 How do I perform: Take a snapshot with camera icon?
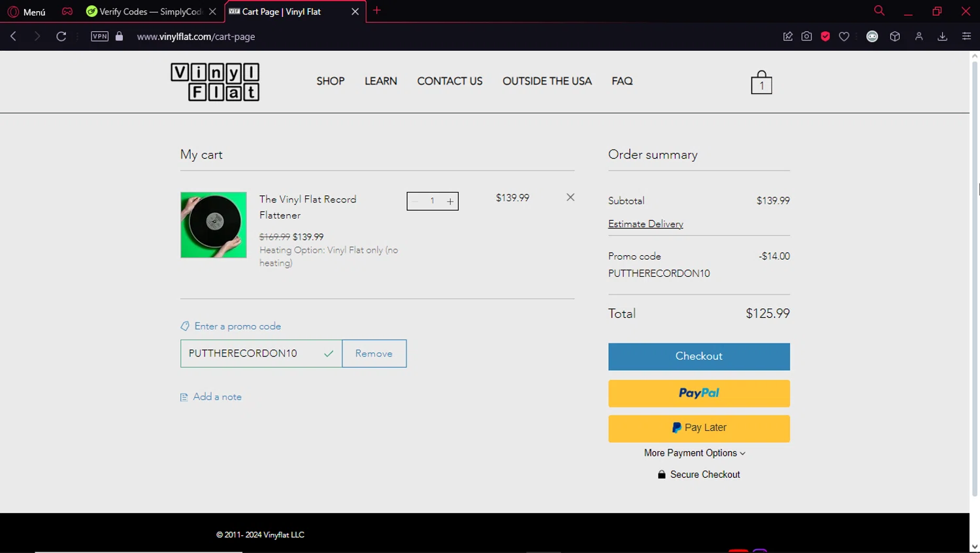coord(807,37)
